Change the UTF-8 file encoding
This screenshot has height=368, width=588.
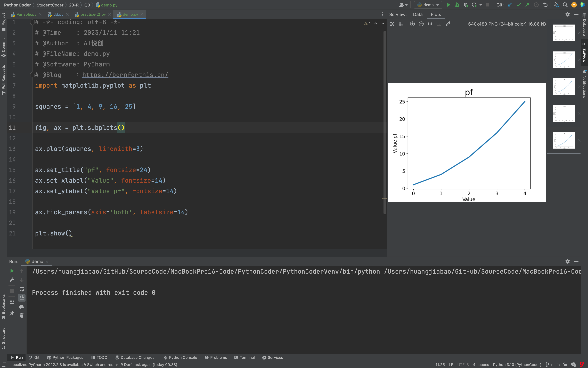coord(463,365)
